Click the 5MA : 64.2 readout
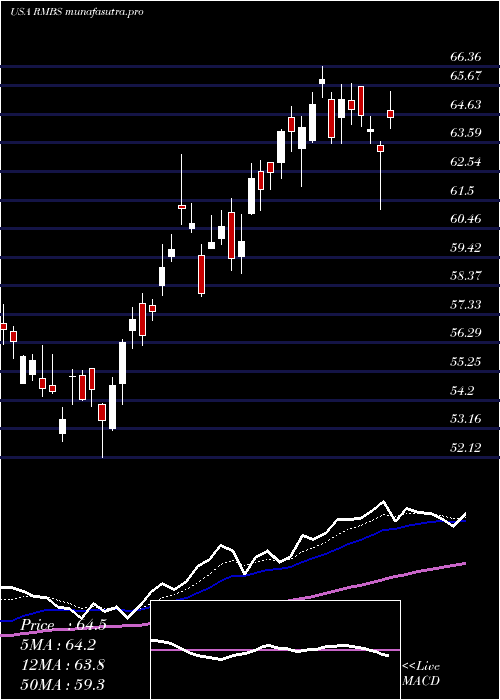The width and height of the screenshot is (500, 700). coord(58,645)
